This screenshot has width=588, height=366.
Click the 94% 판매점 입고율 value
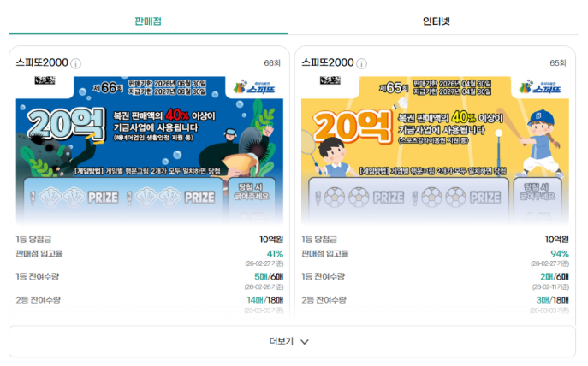pyautogui.click(x=560, y=254)
